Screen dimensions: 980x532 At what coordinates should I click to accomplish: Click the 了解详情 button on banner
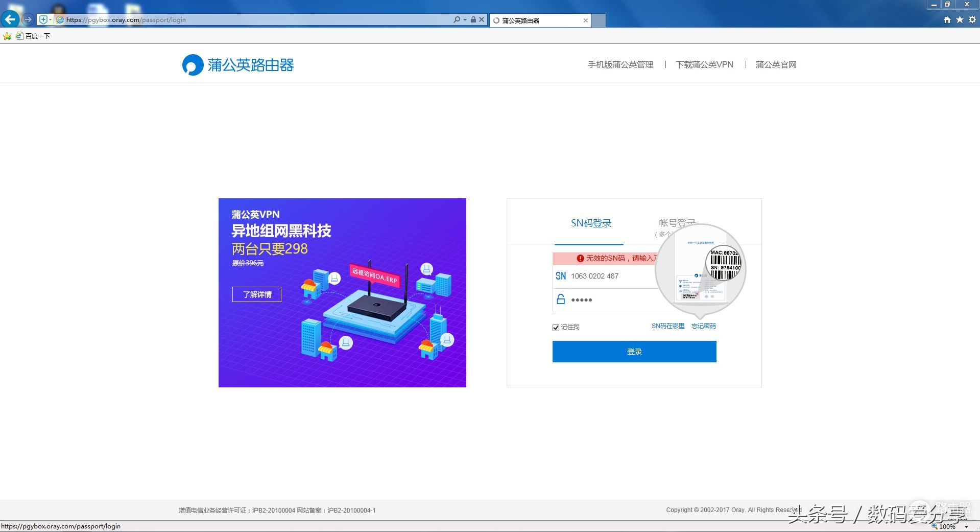(x=257, y=294)
